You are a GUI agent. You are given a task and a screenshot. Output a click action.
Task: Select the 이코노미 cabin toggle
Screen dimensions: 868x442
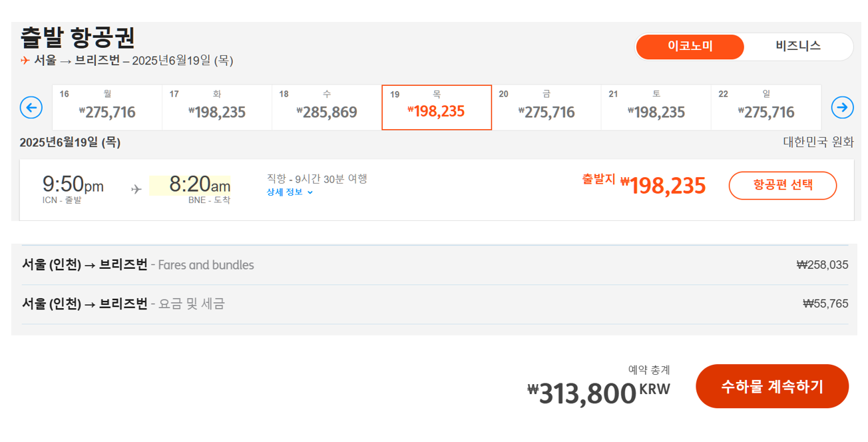coord(690,47)
